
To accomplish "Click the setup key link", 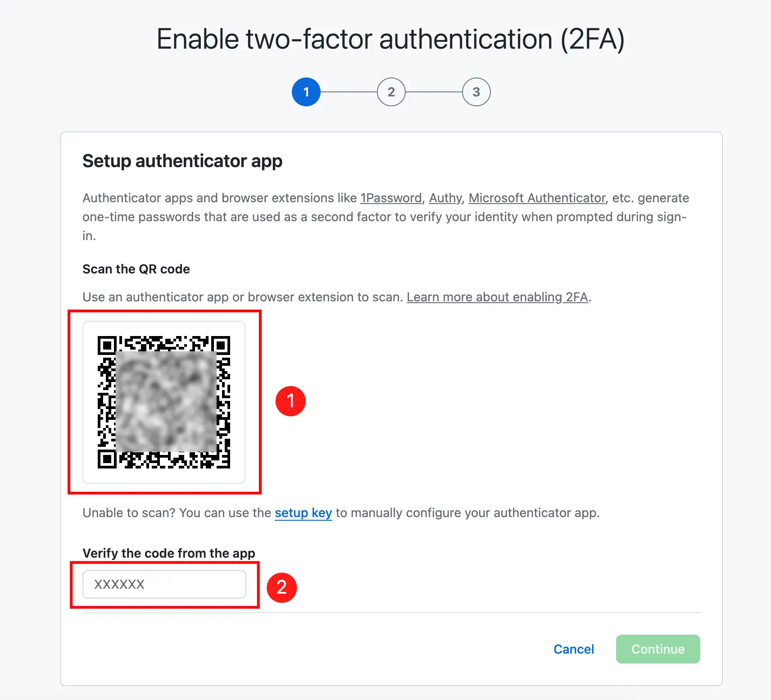I will coord(304,513).
